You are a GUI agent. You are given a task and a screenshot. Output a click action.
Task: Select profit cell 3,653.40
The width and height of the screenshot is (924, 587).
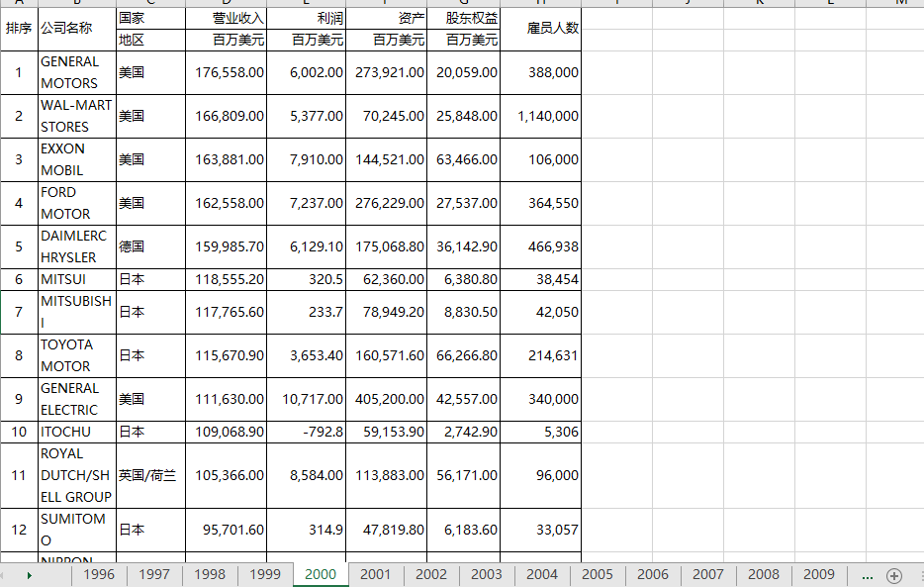(307, 356)
